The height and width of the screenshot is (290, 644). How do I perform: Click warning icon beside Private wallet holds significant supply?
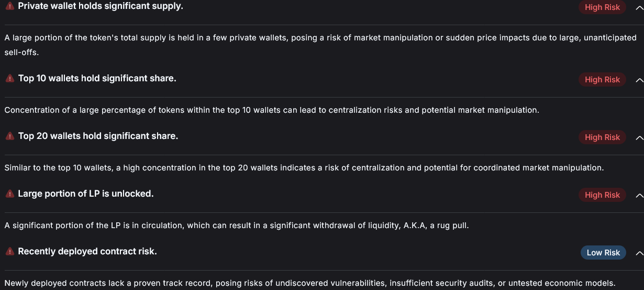pos(9,6)
